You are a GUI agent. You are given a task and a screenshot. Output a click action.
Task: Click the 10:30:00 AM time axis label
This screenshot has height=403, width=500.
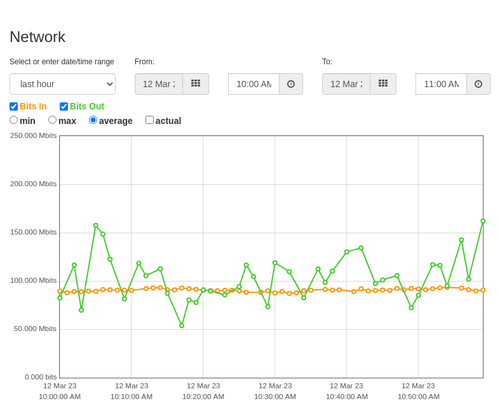[275, 397]
